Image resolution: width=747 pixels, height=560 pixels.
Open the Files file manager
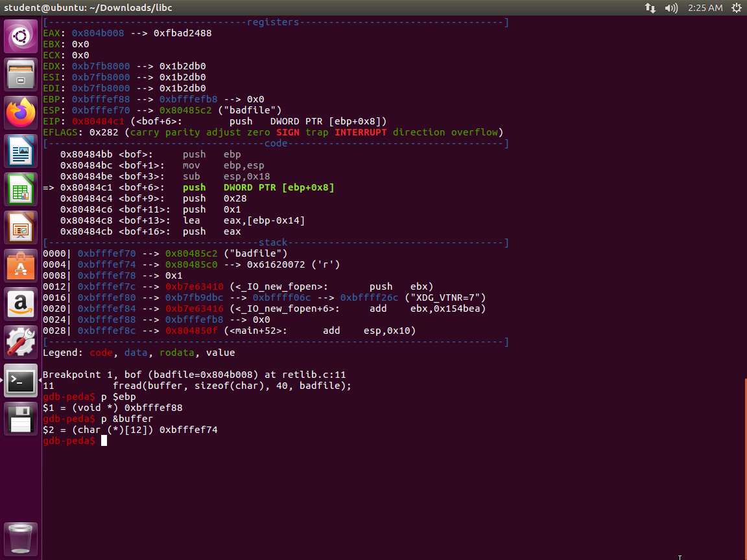click(x=21, y=74)
